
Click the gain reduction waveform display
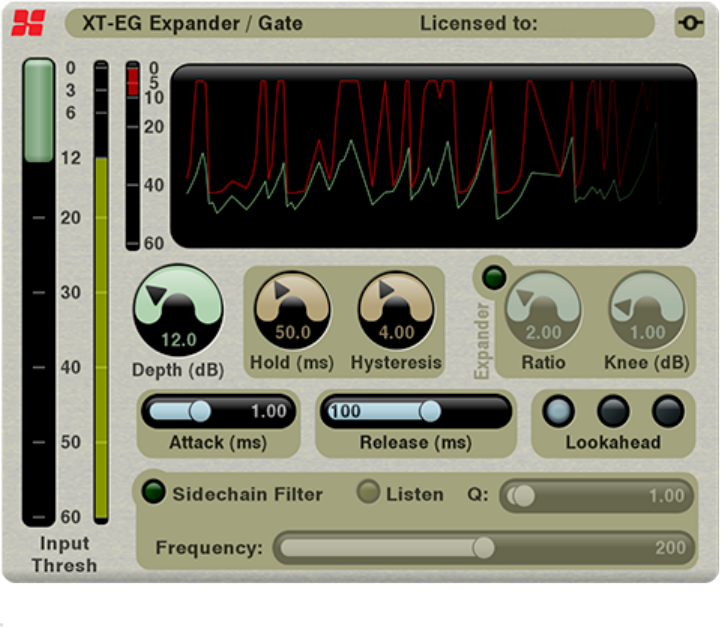434,156
